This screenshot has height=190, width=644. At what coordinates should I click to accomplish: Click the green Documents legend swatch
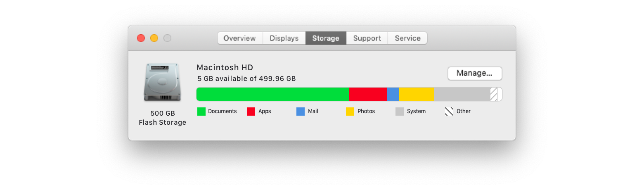(201, 112)
